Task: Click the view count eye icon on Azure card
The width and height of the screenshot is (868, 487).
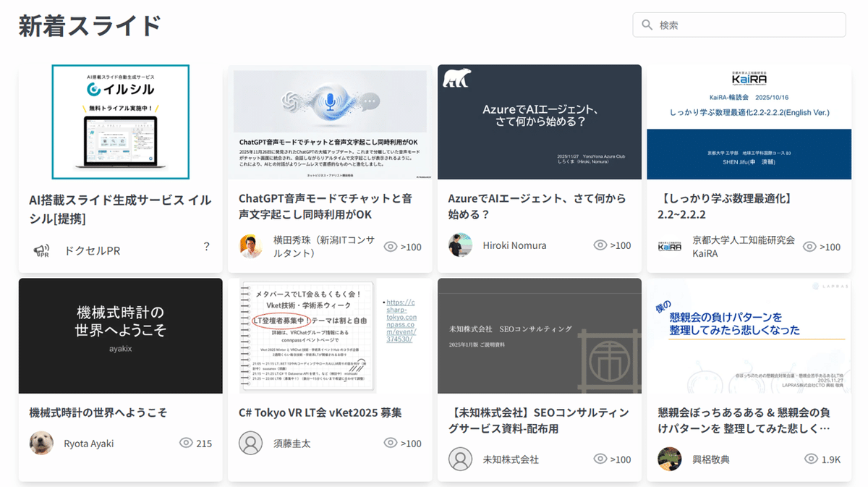Action: tap(600, 245)
